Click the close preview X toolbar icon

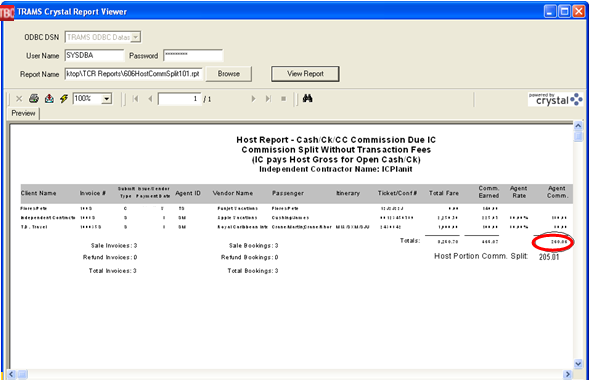click(19, 99)
